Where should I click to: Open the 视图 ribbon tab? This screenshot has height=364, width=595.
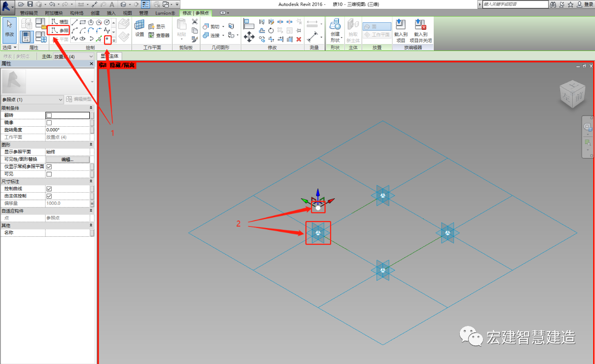[127, 13]
